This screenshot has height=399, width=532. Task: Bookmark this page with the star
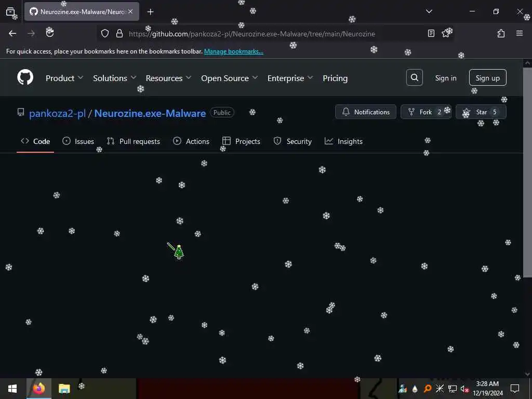[x=446, y=33]
